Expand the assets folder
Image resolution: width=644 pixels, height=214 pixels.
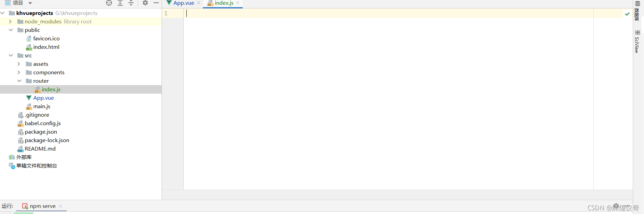[19, 64]
